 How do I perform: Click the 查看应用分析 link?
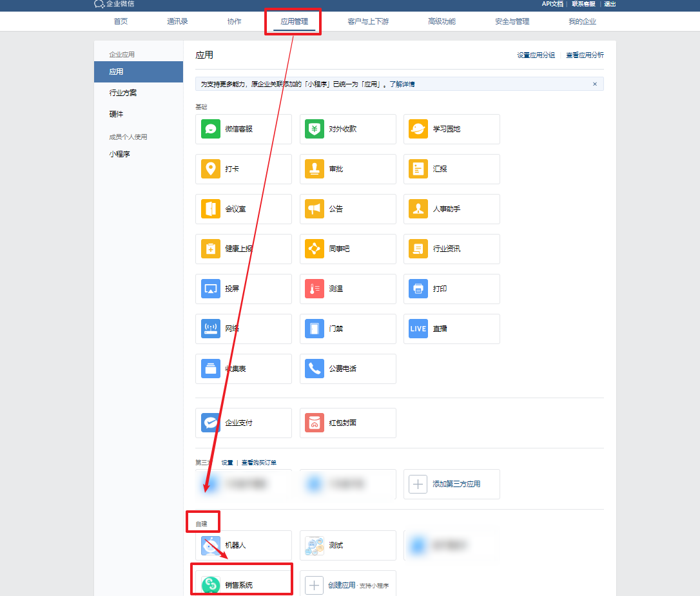(585, 55)
